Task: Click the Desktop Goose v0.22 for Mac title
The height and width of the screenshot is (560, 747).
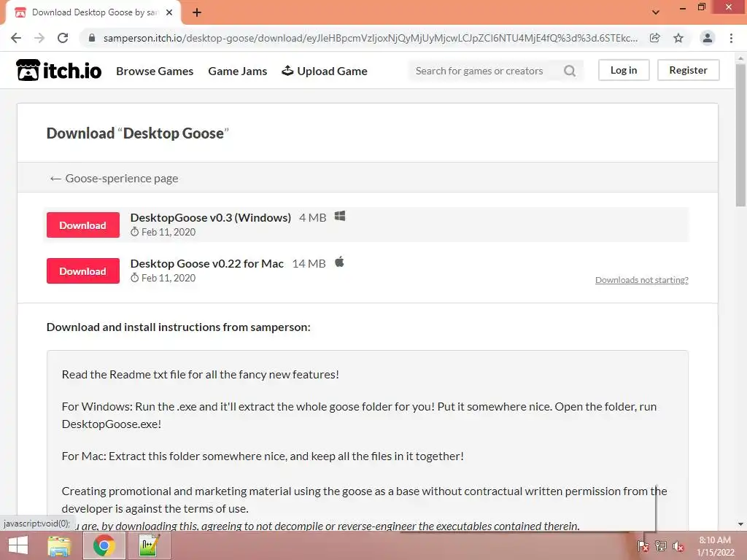Action: 206,263
